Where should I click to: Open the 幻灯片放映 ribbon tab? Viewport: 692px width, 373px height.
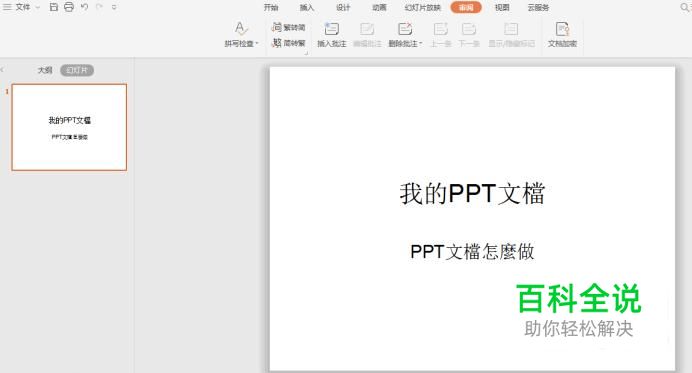[422, 8]
